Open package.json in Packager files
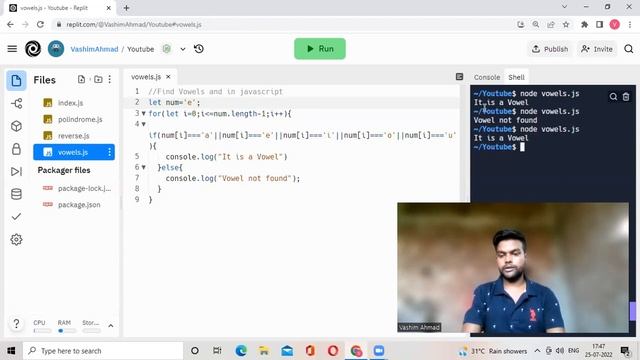 [74, 204]
